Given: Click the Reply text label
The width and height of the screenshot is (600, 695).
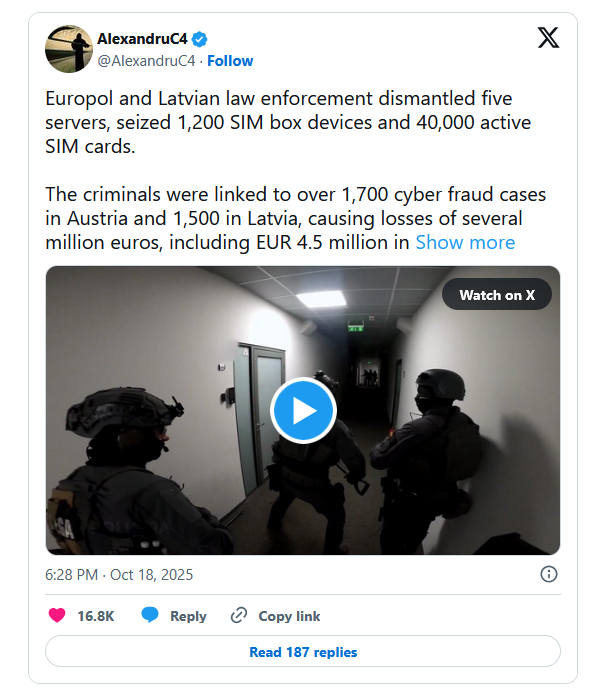Looking at the screenshot, I should click(x=188, y=616).
